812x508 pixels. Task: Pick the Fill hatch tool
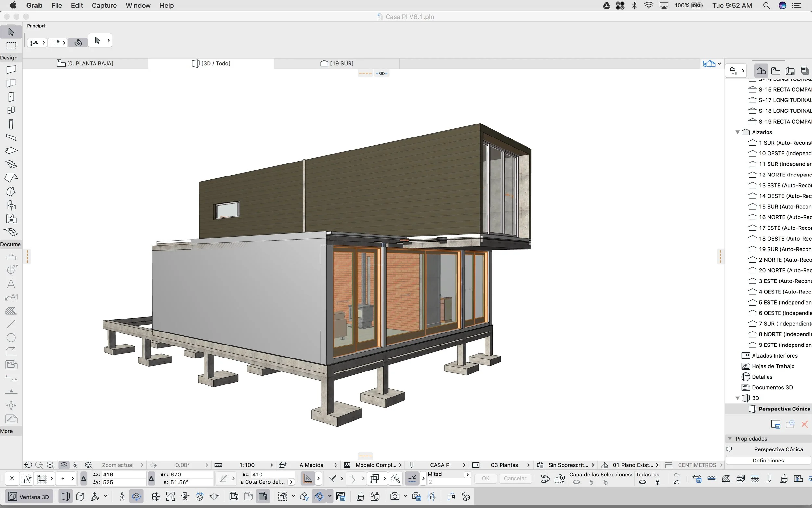click(11, 311)
